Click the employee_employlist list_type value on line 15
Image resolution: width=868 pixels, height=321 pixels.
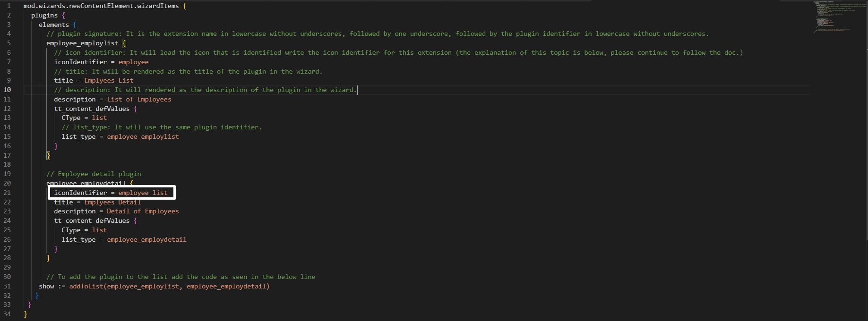coord(143,136)
